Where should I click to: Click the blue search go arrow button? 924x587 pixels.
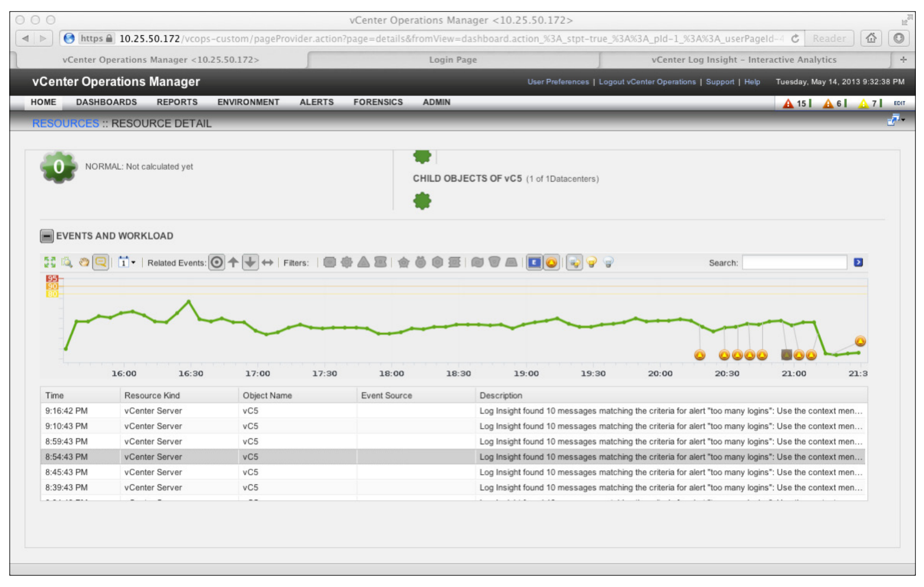(858, 263)
